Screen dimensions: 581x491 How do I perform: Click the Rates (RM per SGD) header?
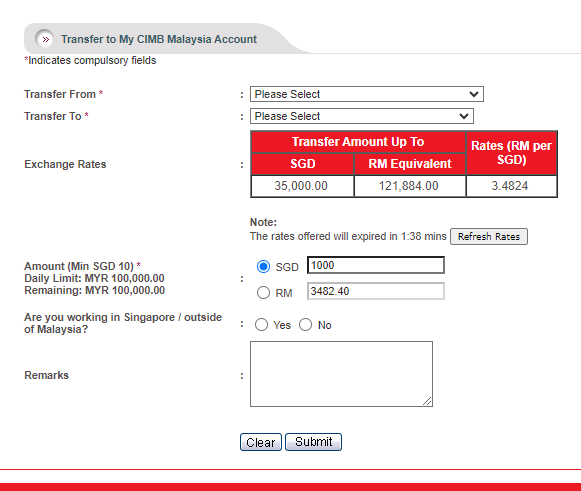click(511, 153)
